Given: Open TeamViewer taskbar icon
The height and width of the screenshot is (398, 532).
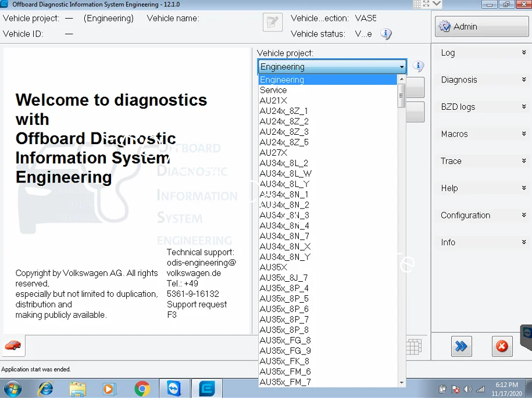Looking at the screenshot, I should [x=174, y=389].
